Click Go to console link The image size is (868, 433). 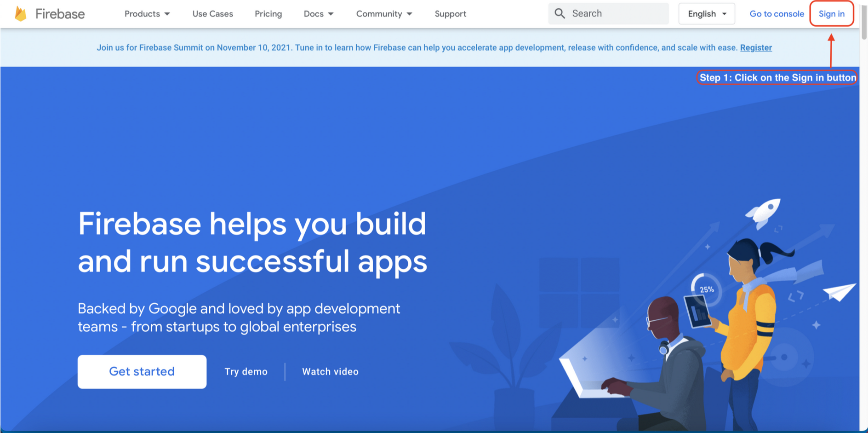click(x=777, y=14)
